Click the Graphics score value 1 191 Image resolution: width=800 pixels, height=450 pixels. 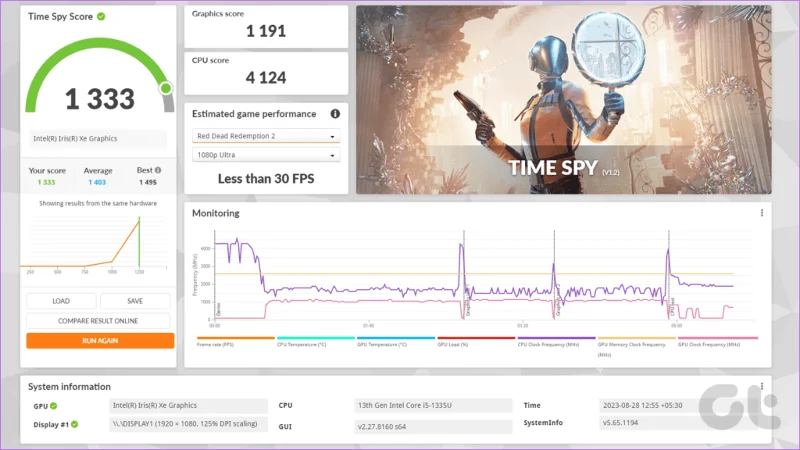tap(266, 31)
